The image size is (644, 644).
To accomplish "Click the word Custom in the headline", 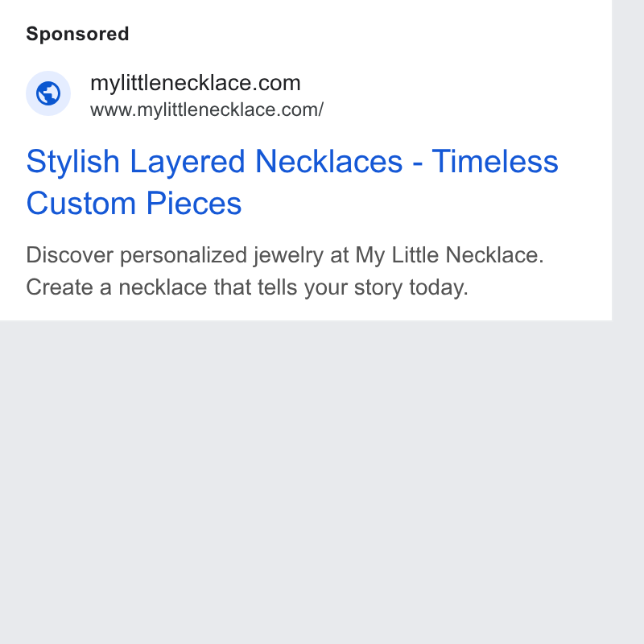I will [81, 204].
